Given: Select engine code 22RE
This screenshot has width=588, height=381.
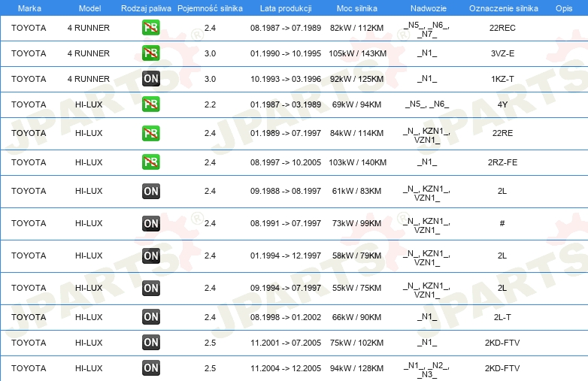Looking at the screenshot, I should coord(502,133).
